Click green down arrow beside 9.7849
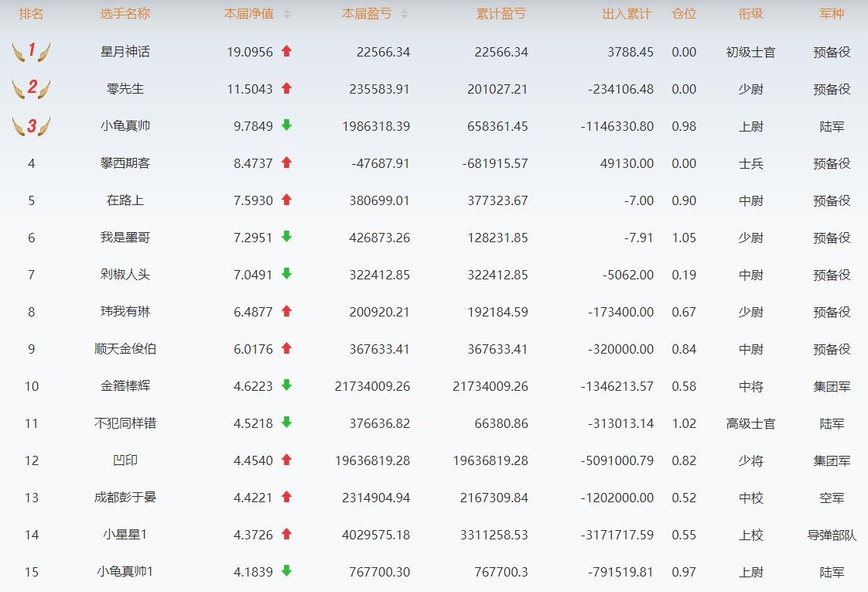The image size is (868, 592). 287,125
